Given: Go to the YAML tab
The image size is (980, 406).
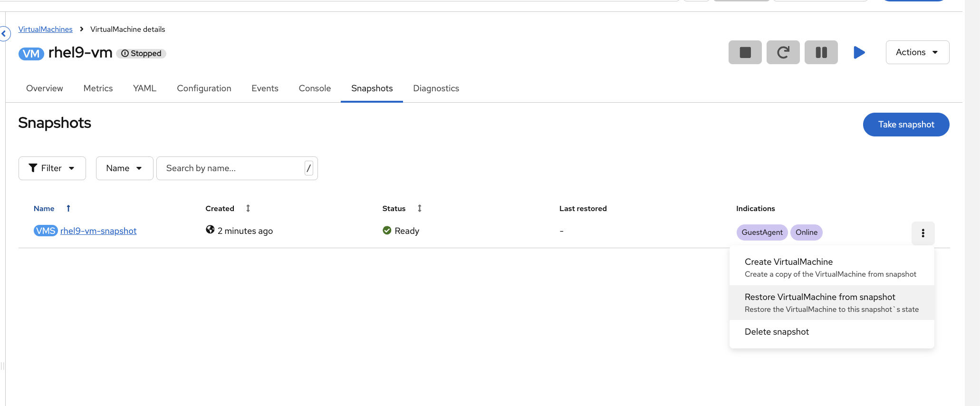Looking at the screenshot, I should click(x=145, y=88).
